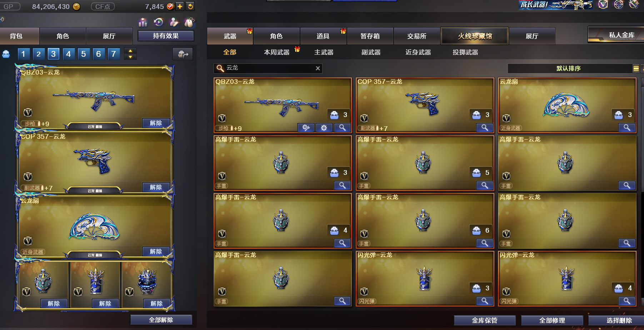Click the up arrow of backpack page stepper
Viewport: 644px width, 330px height.
(x=130, y=51)
